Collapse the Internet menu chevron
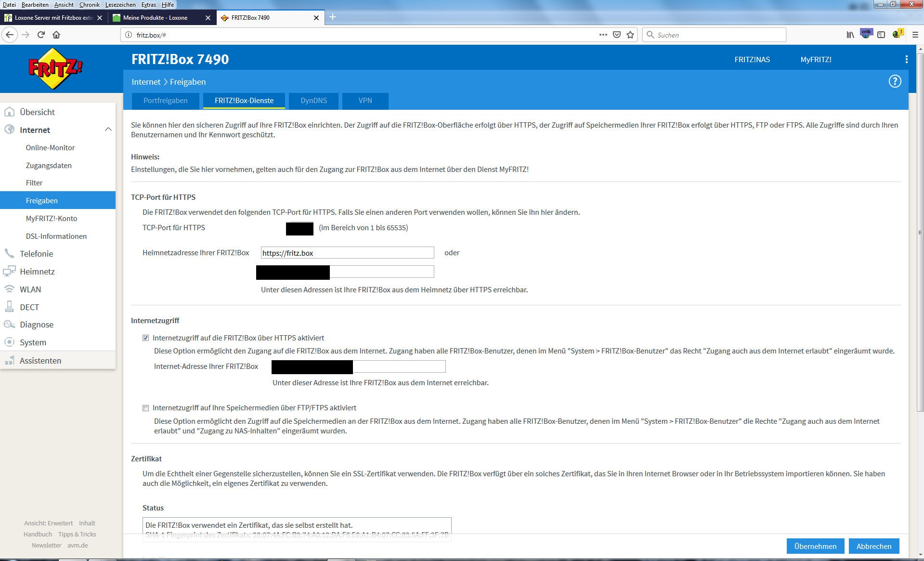 pos(108,130)
